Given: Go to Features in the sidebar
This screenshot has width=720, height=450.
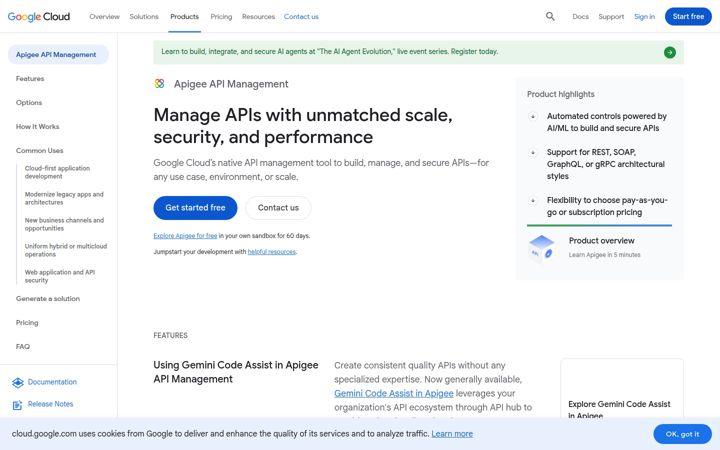Looking at the screenshot, I should pos(30,79).
